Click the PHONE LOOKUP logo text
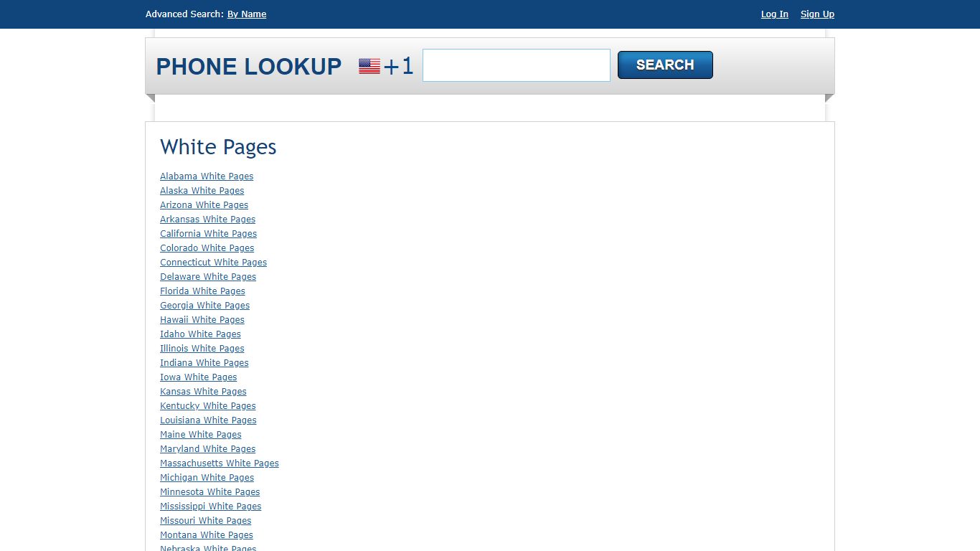Screen dimensions: 980x551 pyautogui.click(x=249, y=67)
